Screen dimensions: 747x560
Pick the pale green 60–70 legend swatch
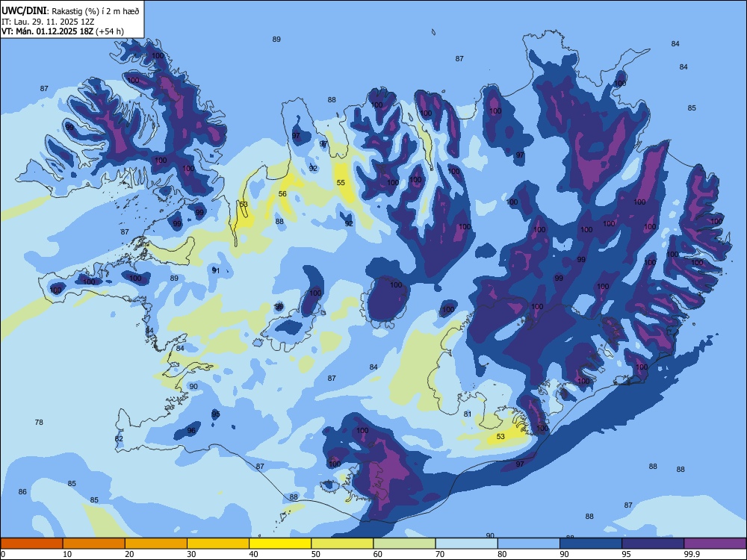click(x=404, y=544)
